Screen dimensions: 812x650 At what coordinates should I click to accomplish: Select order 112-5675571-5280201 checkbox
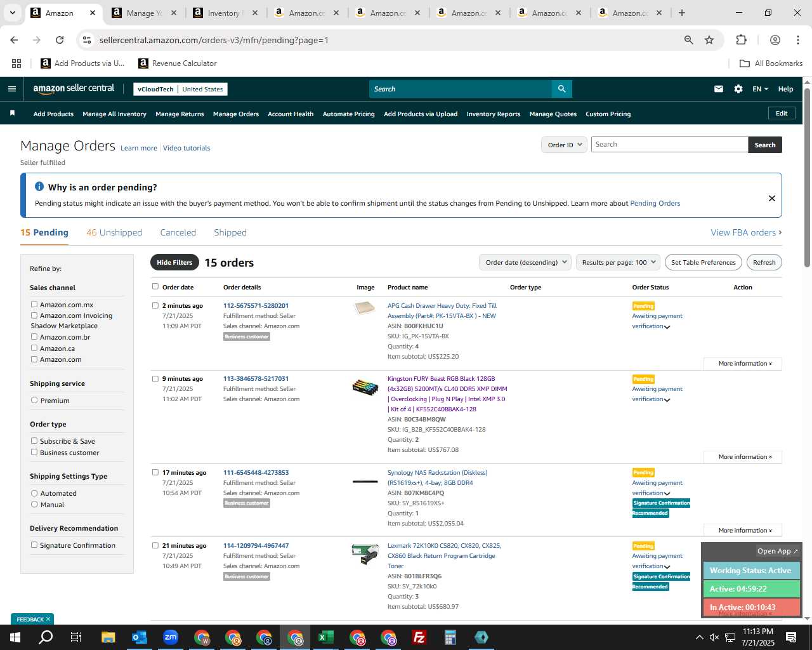155,305
